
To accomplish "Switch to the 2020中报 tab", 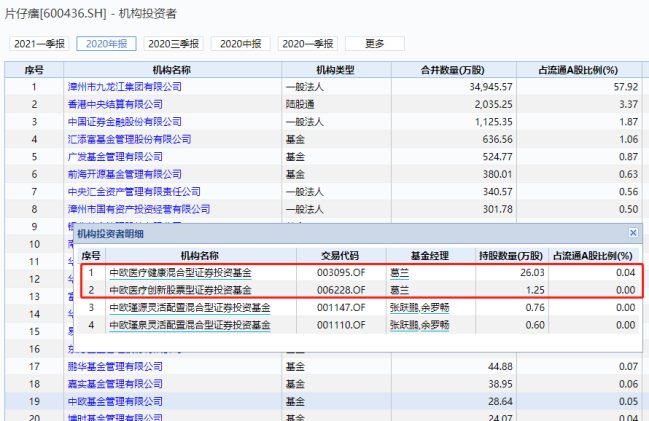I will click(x=240, y=44).
